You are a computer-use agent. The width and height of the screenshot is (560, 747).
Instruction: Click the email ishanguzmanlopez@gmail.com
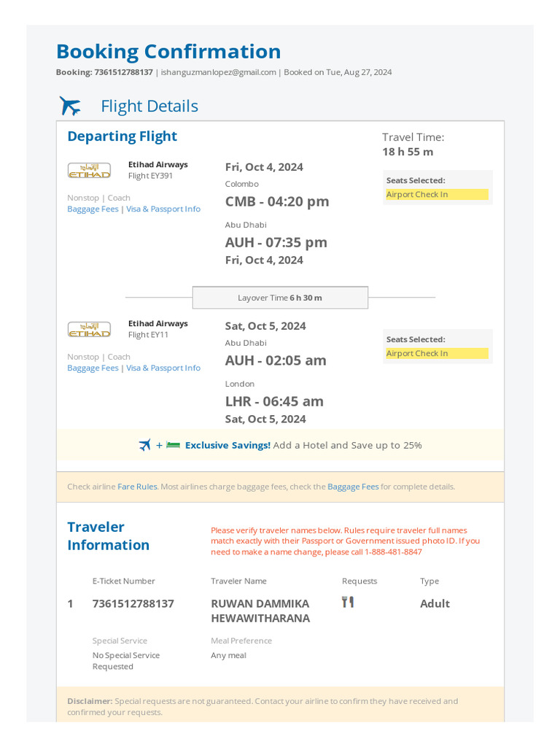[x=219, y=72]
